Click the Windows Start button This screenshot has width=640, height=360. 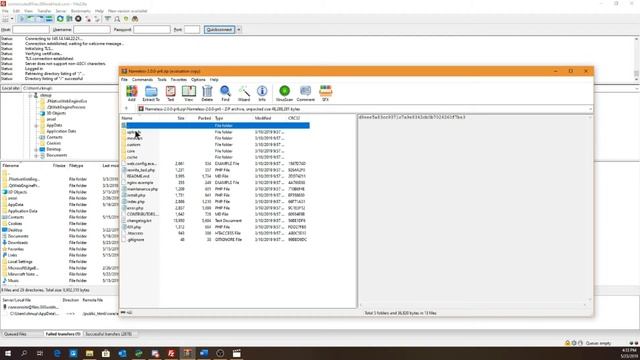tap(8, 353)
